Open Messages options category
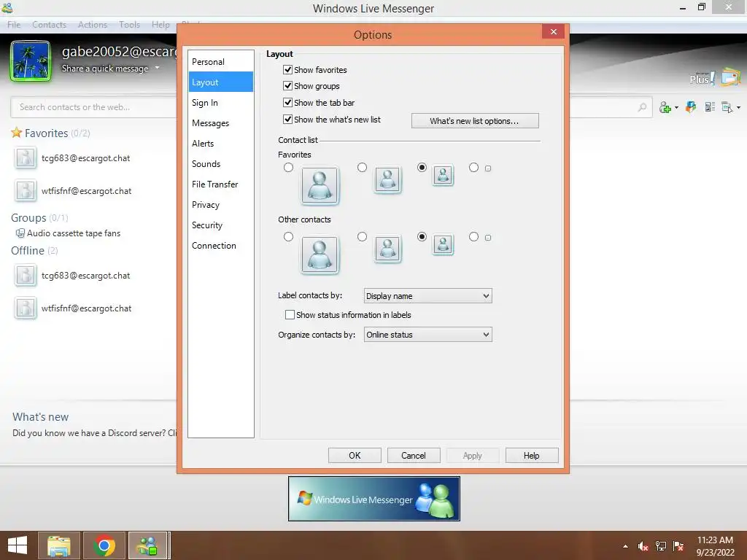The width and height of the screenshot is (747, 560). pyautogui.click(x=220, y=123)
